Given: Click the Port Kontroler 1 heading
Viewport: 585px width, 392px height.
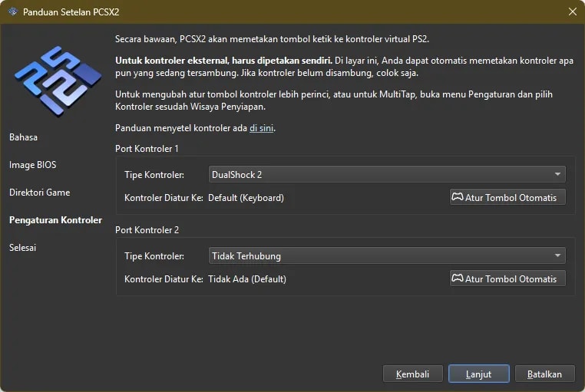Looking at the screenshot, I should pos(147,149).
